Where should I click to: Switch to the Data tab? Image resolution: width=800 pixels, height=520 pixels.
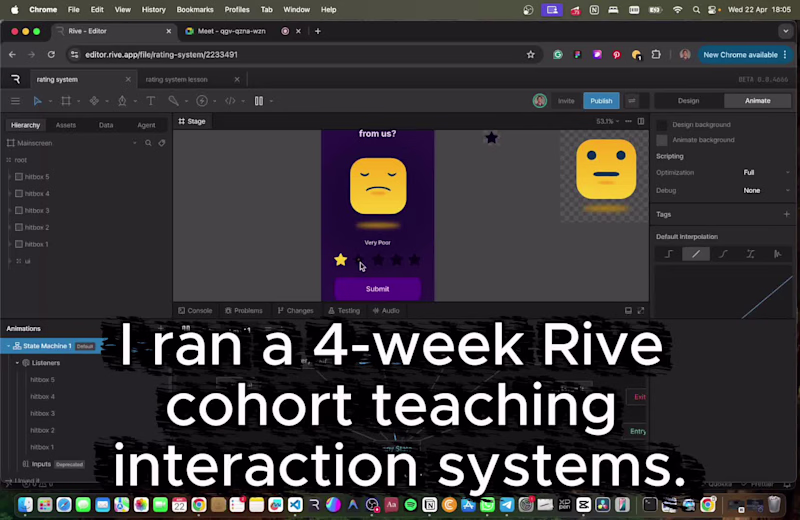106,125
